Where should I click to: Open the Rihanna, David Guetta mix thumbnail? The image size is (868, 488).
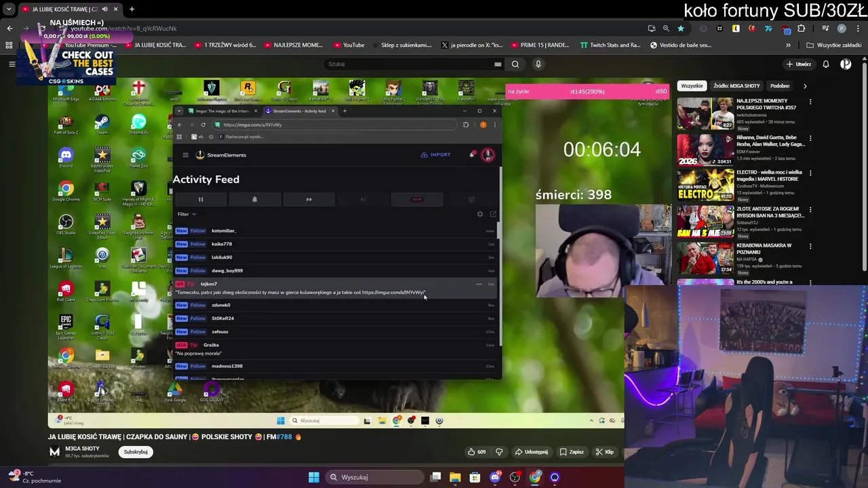click(x=705, y=149)
